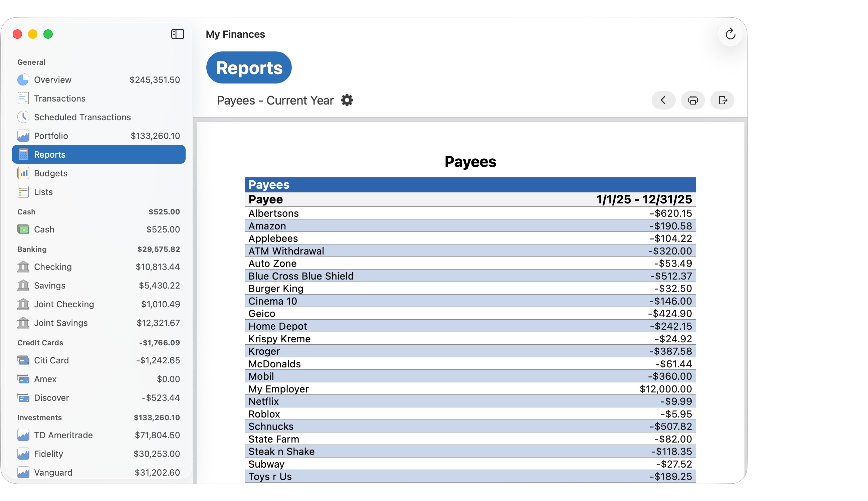Open the Transactions list
Viewport: 868px width, 501px height.
point(60,99)
